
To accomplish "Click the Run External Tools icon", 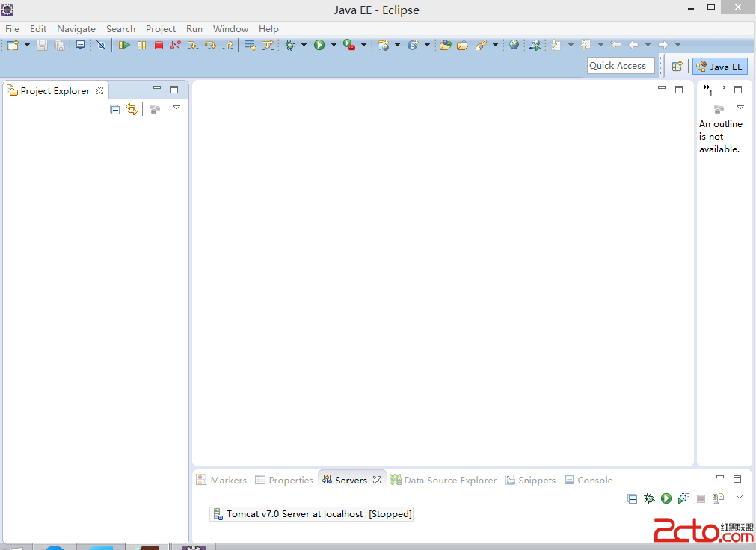I will click(349, 45).
